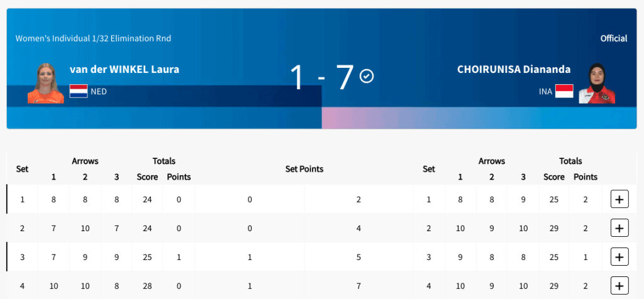Expand set 2 details with plus button

[619, 228]
